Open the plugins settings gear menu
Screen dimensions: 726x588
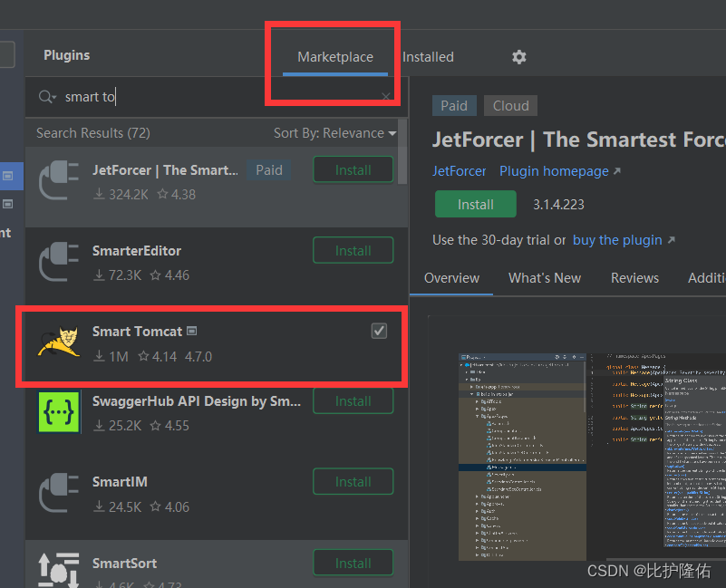[x=519, y=57]
